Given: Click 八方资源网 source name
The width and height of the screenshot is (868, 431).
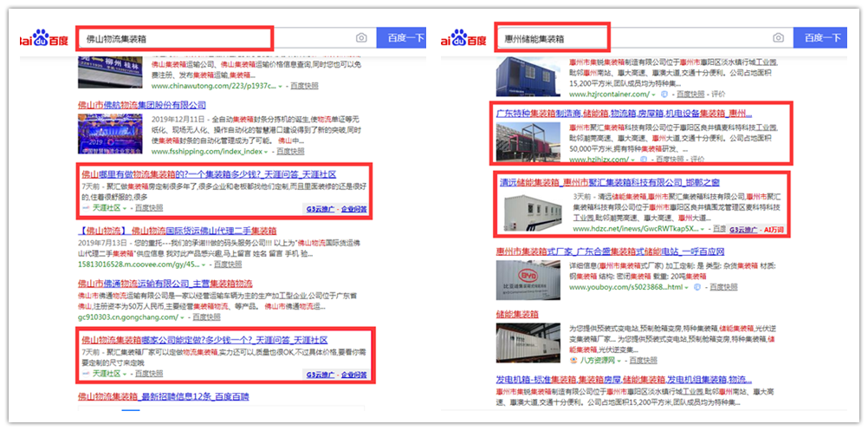Looking at the screenshot, I should [x=597, y=360].
